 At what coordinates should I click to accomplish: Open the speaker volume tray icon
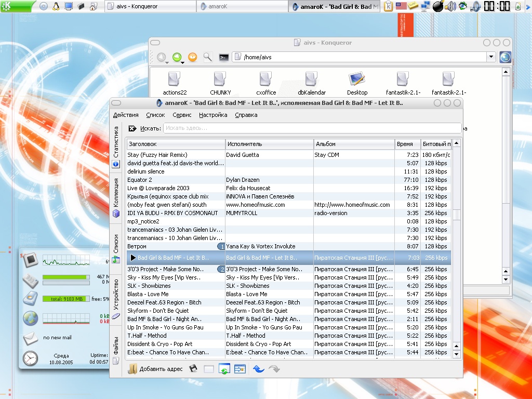pyautogui.click(x=450, y=6)
